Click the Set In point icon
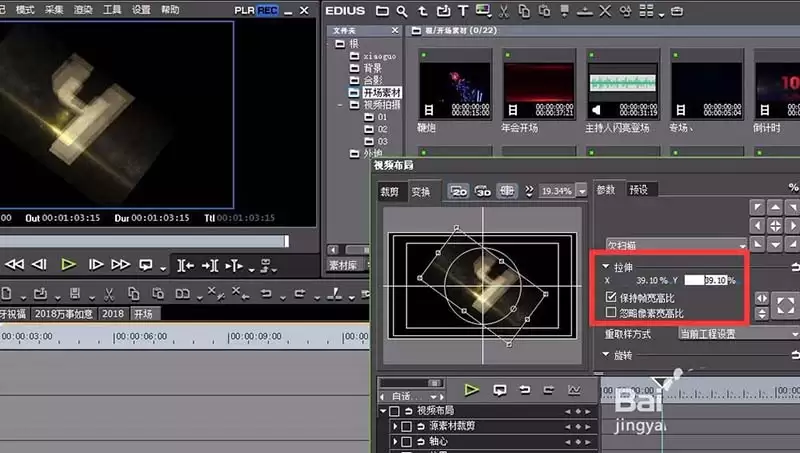 pyautogui.click(x=185, y=265)
